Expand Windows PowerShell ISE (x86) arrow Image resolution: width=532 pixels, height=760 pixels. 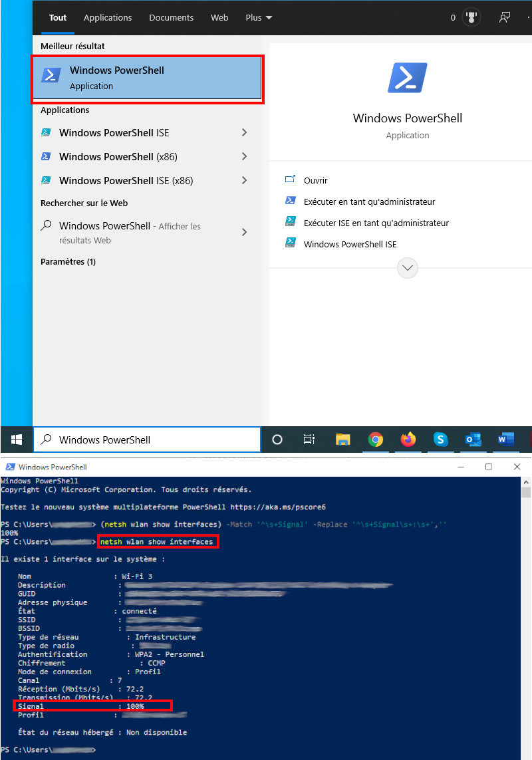click(245, 180)
